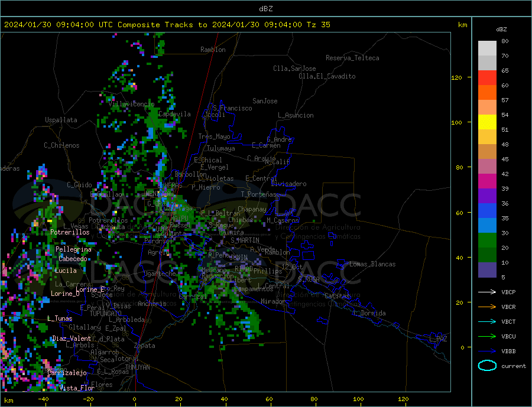Click the Mirador place label

(x=273, y=301)
